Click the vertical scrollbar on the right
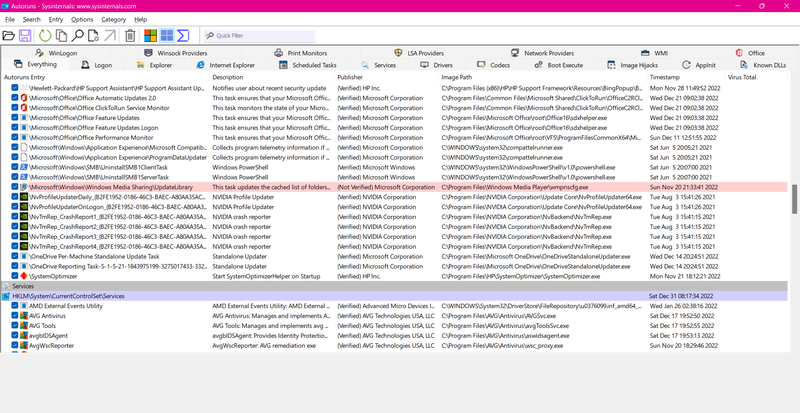The image size is (800, 413). 794,200
